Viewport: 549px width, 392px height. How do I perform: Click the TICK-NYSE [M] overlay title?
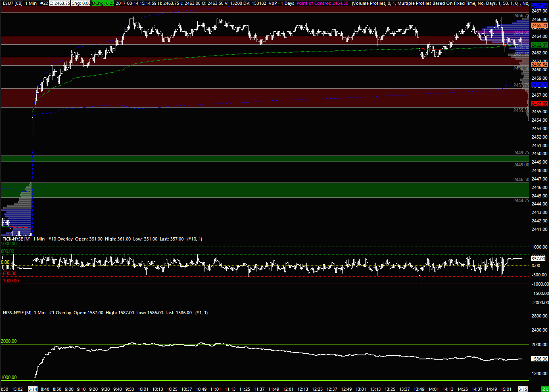[x=17, y=239]
